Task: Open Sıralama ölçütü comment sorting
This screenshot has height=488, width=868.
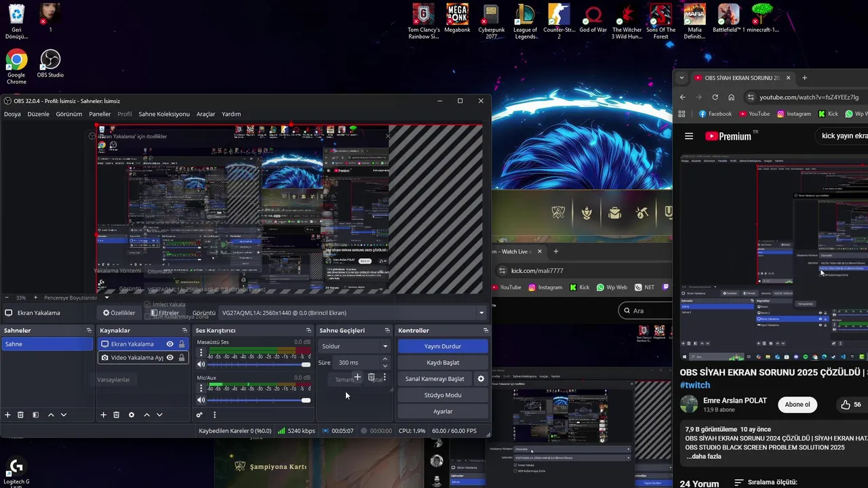Action: click(x=766, y=483)
